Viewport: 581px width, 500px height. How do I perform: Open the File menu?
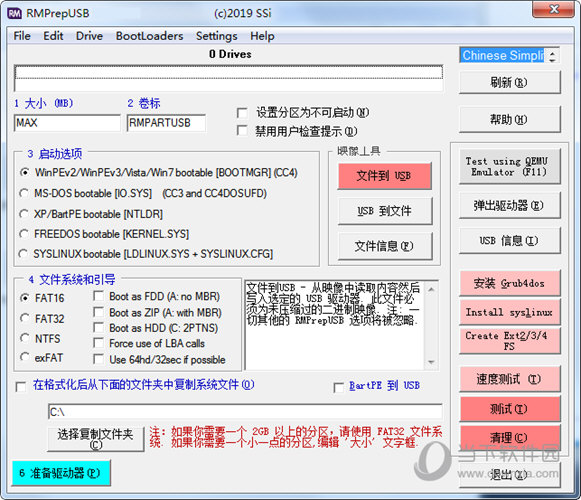tap(22, 36)
